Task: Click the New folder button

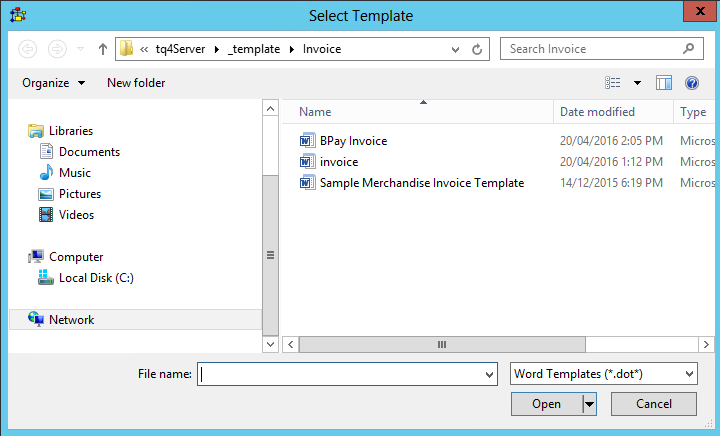Action: point(136,83)
